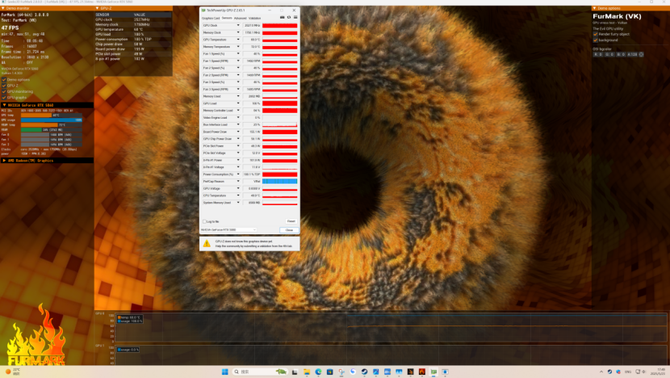Image resolution: width=670 pixels, height=378 pixels.
Task: Launch File Explorer from the taskbar
Action: (307, 372)
